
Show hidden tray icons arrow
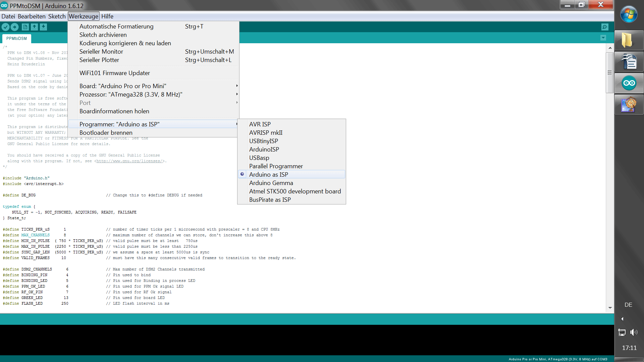[x=622, y=319]
